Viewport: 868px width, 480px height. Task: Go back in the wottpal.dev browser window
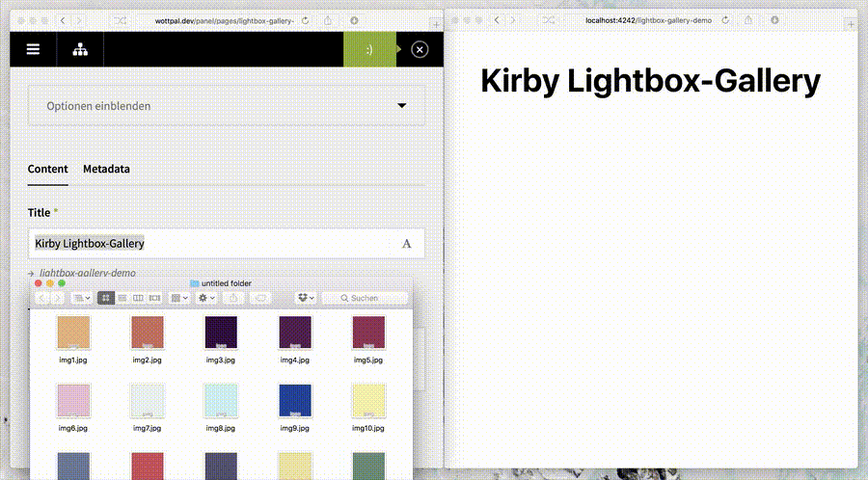[x=63, y=20]
